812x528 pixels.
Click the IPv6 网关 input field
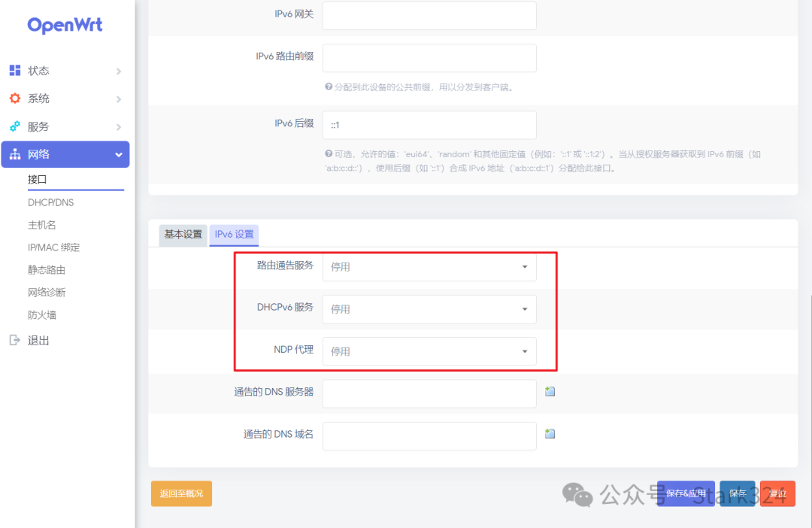[x=429, y=15]
